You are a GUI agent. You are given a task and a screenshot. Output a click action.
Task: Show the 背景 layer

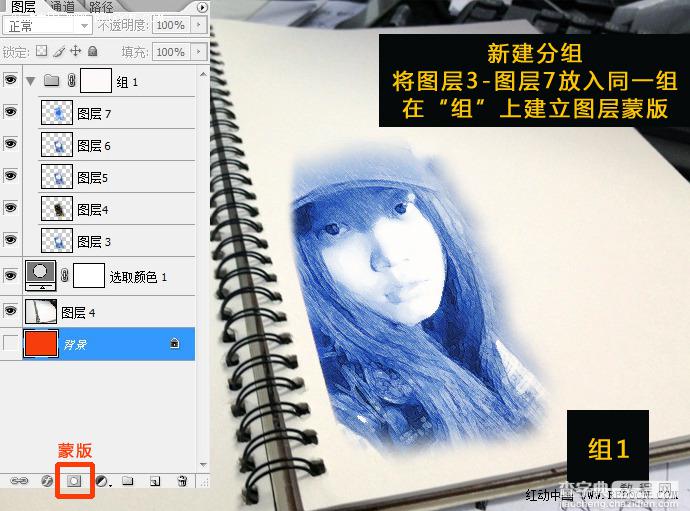11,343
